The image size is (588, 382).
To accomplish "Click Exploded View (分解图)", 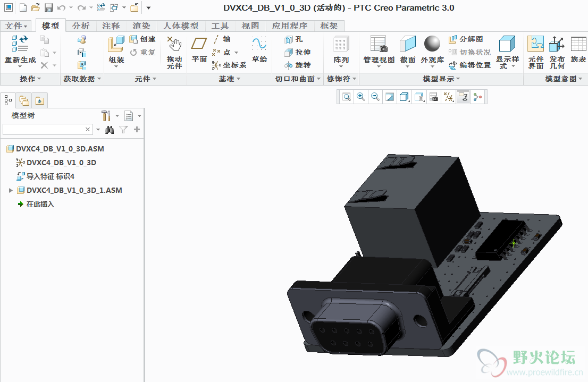I will (466, 39).
